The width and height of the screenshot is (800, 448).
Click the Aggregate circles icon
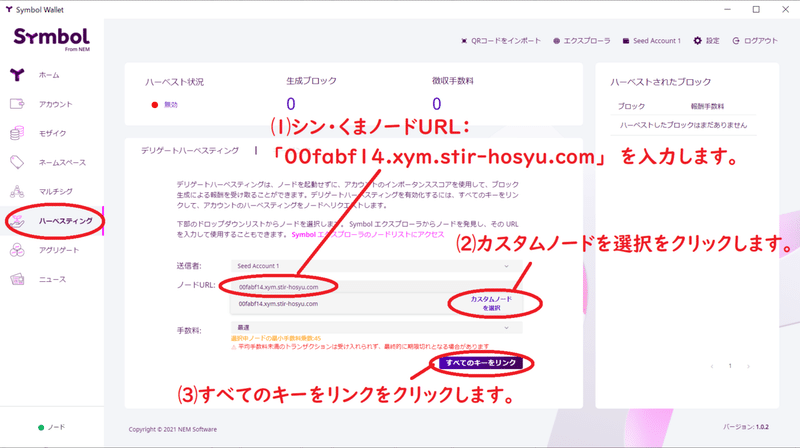[x=17, y=250]
